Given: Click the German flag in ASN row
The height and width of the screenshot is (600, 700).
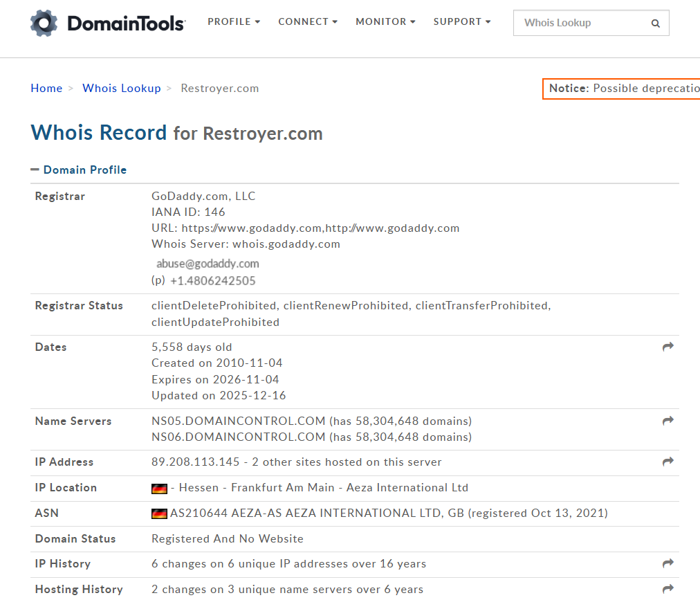Looking at the screenshot, I should pyautogui.click(x=159, y=513).
